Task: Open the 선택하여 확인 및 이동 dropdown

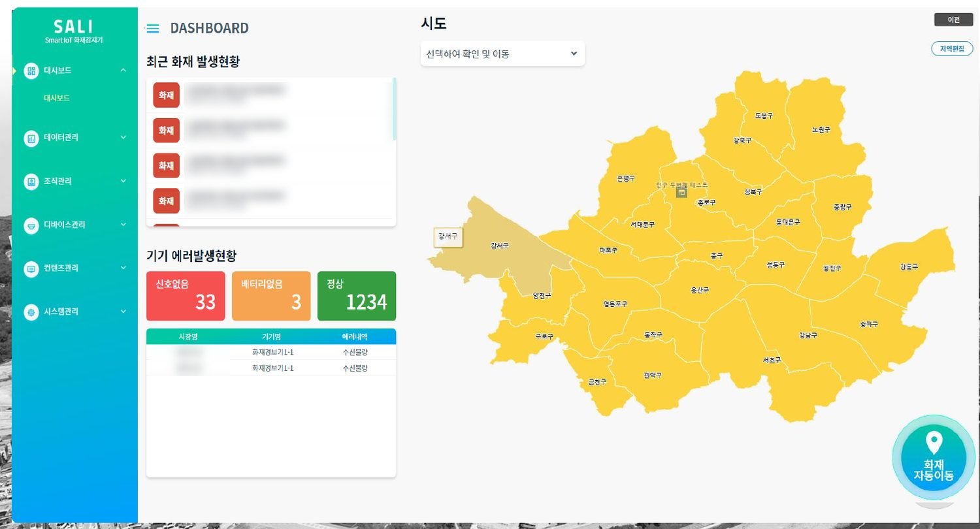Action: (x=502, y=54)
